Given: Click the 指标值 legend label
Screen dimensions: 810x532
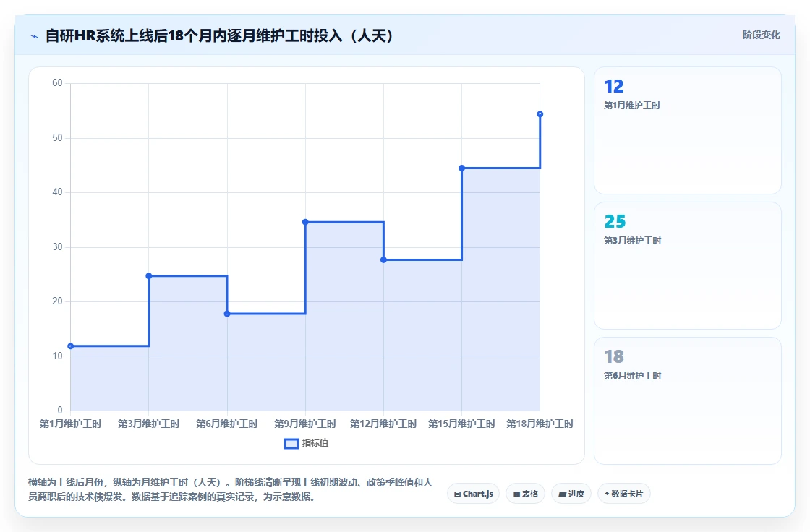Looking at the screenshot, I should pos(315,443).
